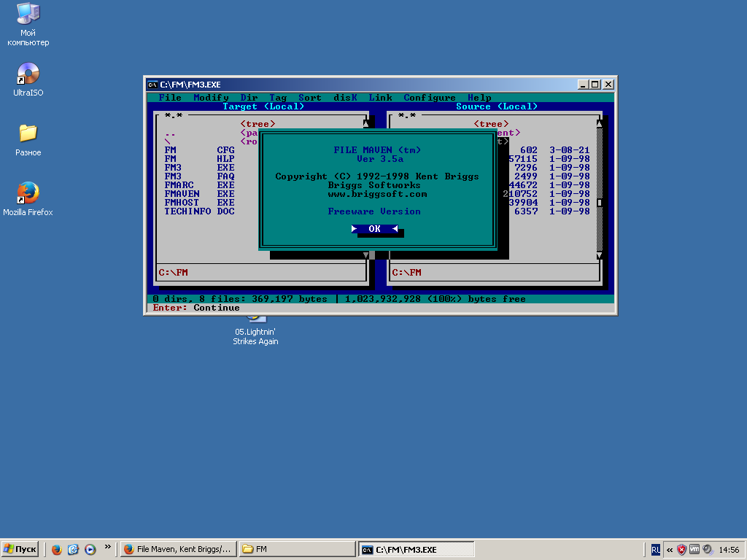Open the Пуск start menu
This screenshot has height=560, width=747.
pos(20,549)
